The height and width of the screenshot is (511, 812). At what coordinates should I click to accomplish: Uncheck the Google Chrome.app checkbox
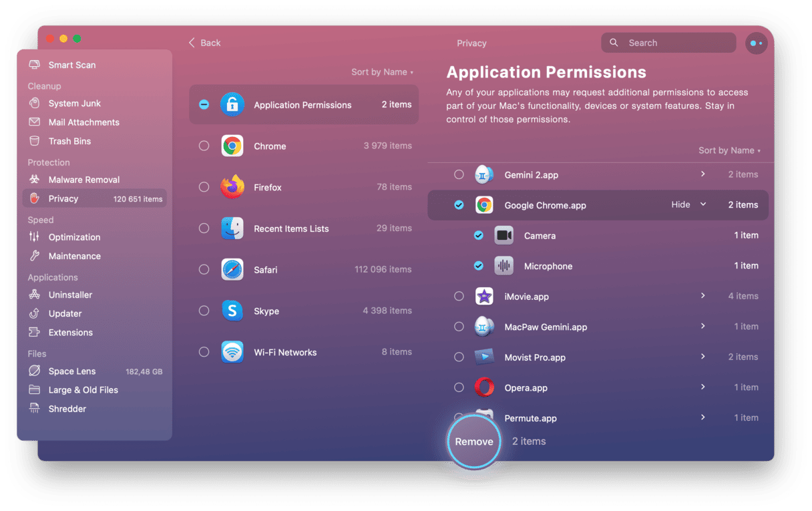[459, 205]
